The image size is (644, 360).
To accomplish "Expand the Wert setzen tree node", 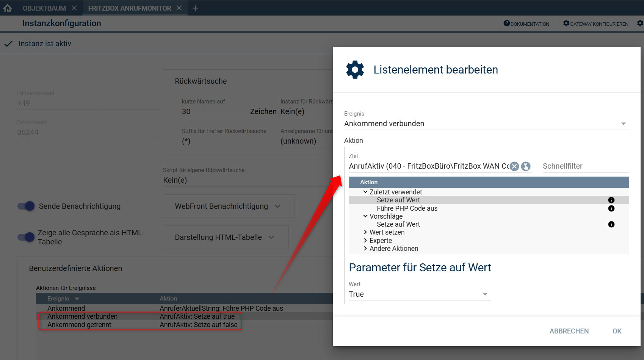I will (365, 232).
